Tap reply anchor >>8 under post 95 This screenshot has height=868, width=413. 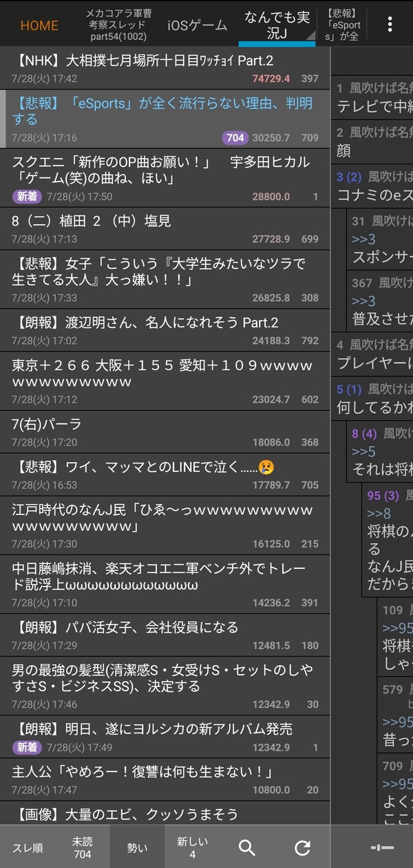379,514
